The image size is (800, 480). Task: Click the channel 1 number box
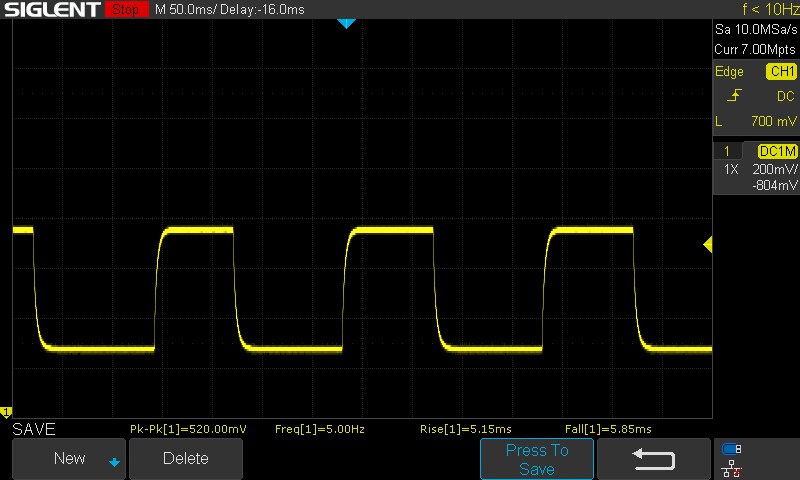click(x=727, y=151)
